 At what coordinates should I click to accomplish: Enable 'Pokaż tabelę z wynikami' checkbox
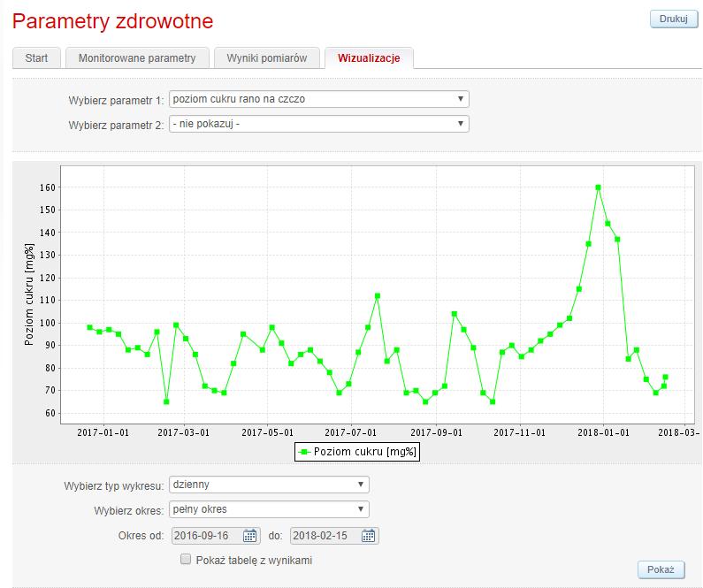(x=185, y=559)
